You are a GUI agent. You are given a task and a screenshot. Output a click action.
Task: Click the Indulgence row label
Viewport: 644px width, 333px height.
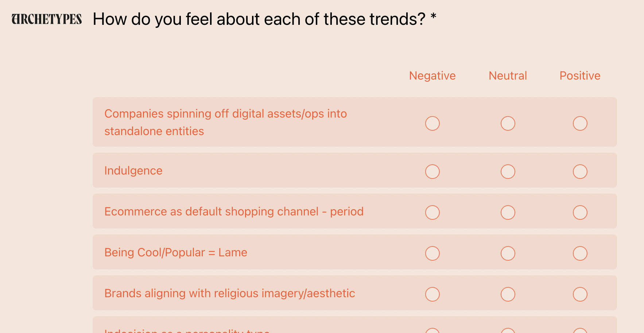(x=133, y=171)
